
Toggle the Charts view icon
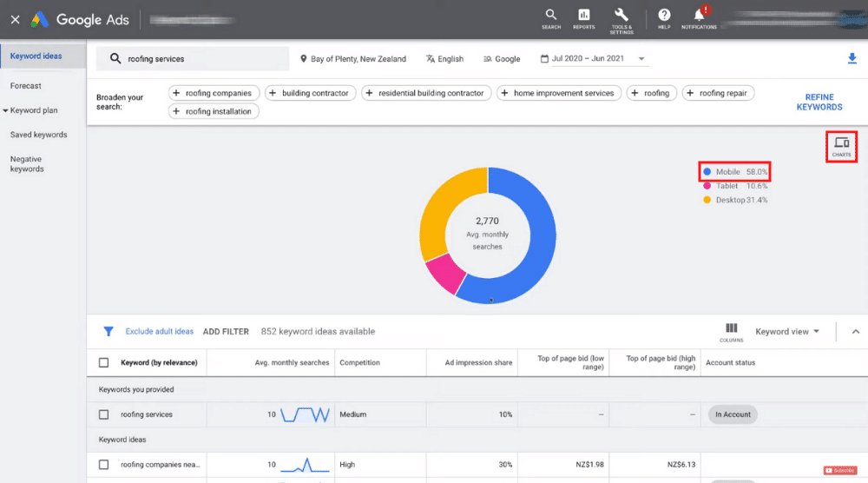[841, 146]
